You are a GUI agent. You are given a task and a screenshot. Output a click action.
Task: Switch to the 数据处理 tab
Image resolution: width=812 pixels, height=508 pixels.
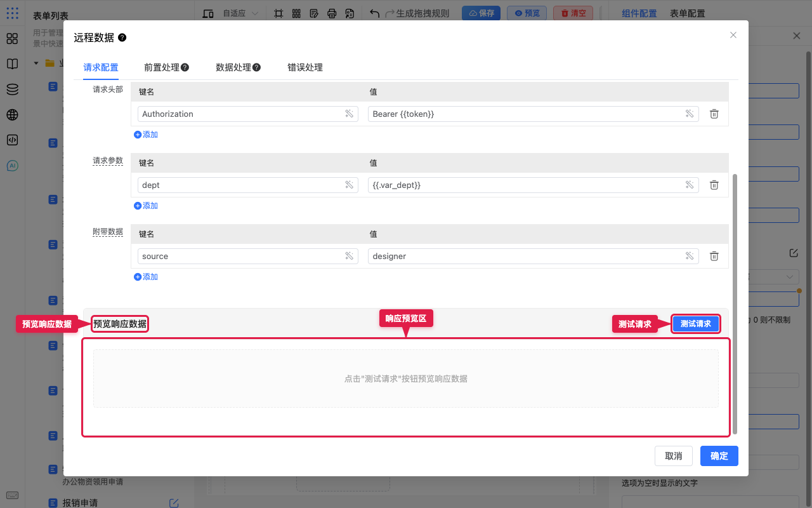point(238,67)
